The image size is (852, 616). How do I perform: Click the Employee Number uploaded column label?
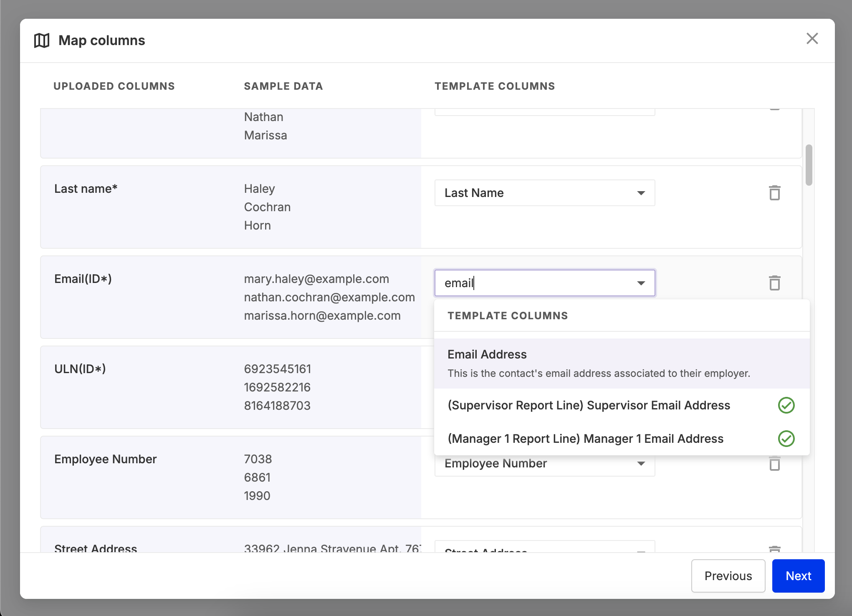[x=105, y=459]
